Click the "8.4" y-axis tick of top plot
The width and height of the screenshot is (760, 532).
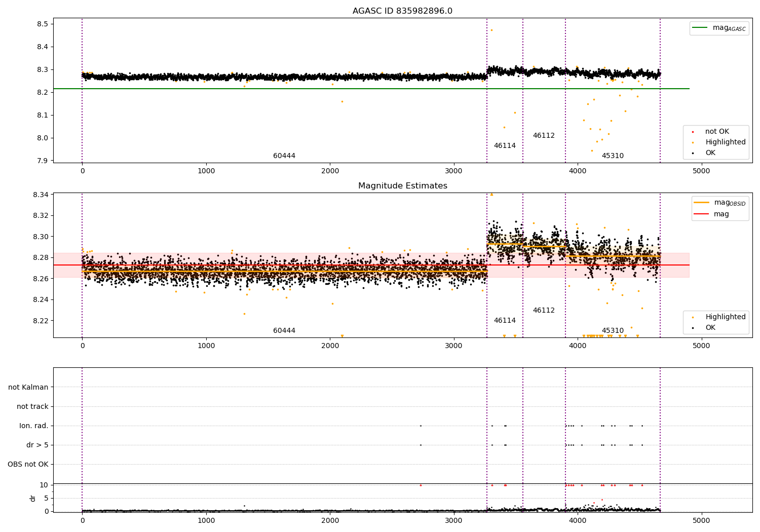[43, 47]
